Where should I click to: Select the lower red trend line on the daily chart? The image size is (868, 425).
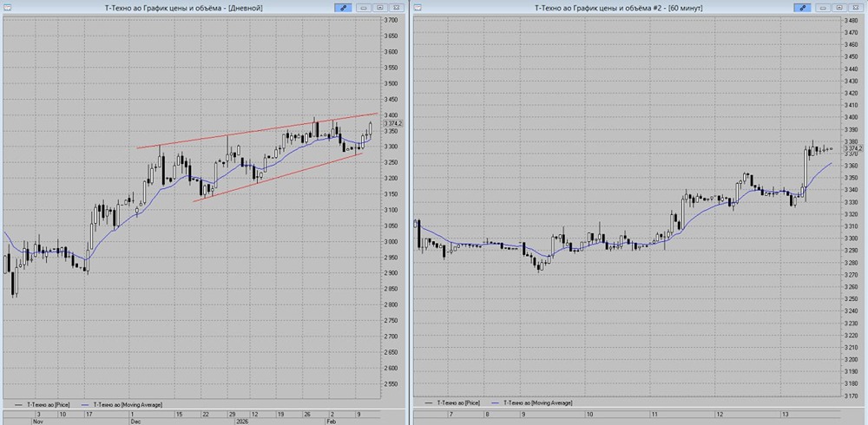(277, 178)
